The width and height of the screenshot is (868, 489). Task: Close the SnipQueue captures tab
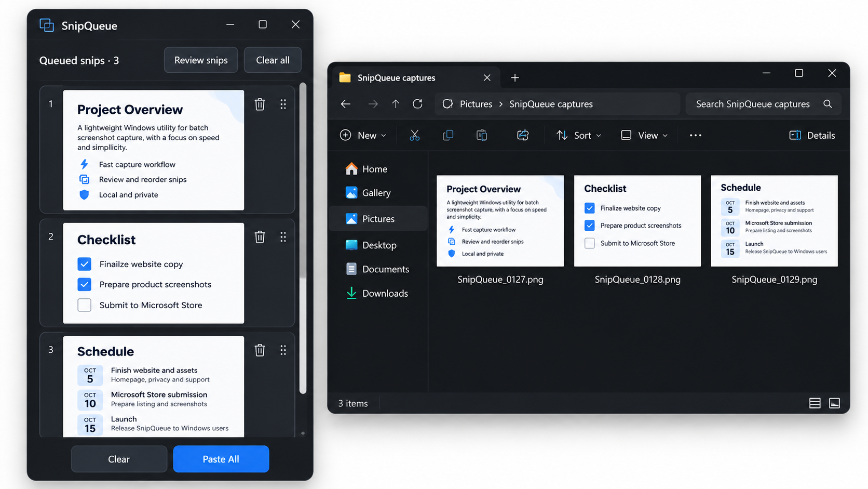487,77
